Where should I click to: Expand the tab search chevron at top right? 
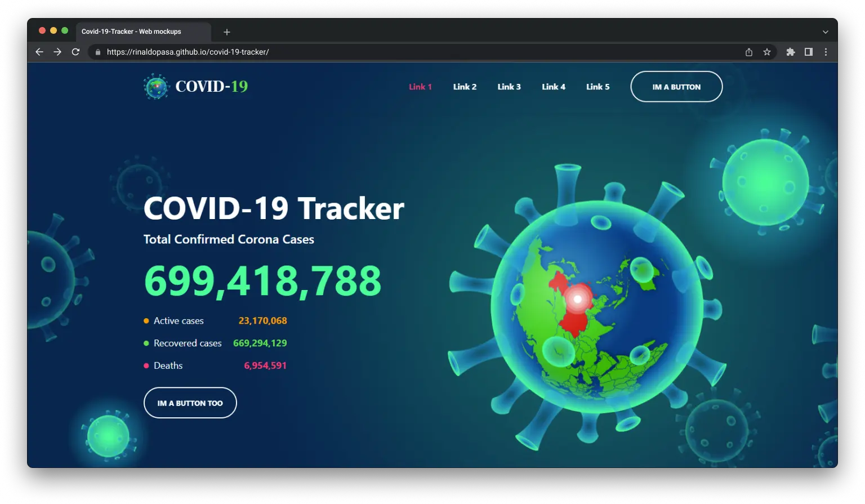point(825,32)
